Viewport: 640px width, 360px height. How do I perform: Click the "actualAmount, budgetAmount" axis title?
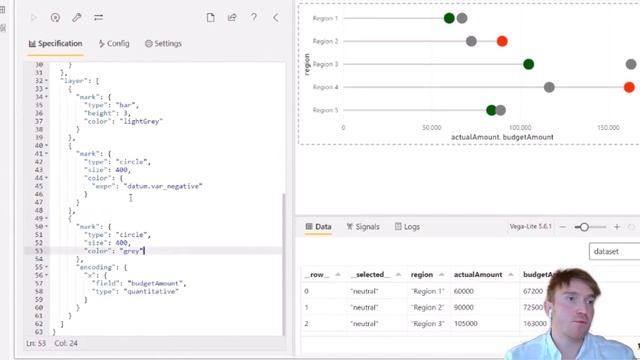502,137
